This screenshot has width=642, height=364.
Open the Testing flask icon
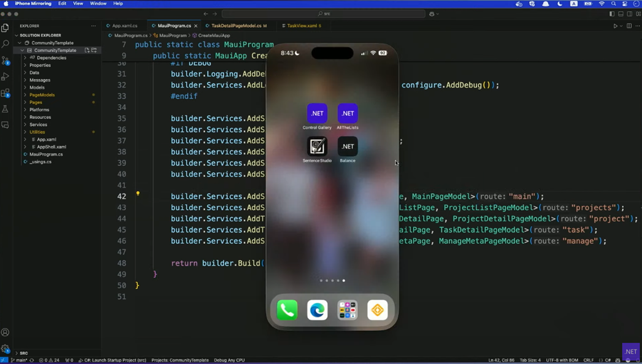6,109
